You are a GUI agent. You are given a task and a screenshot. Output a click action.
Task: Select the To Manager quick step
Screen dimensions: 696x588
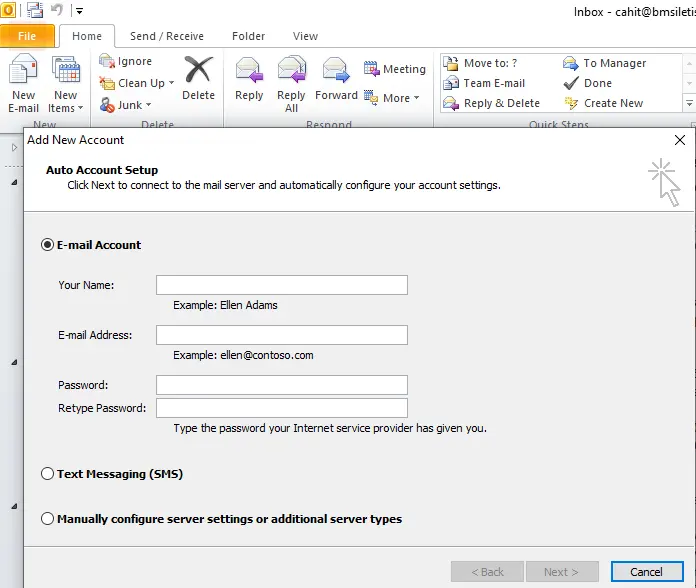(x=604, y=63)
